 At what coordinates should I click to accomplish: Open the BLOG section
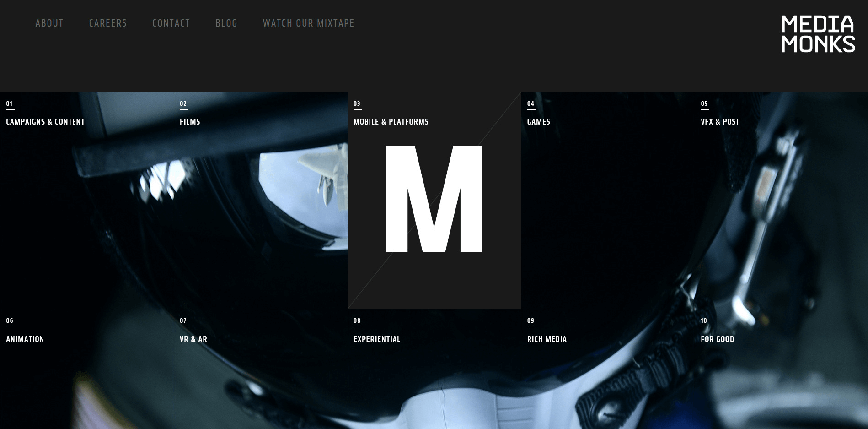pyautogui.click(x=226, y=23)
